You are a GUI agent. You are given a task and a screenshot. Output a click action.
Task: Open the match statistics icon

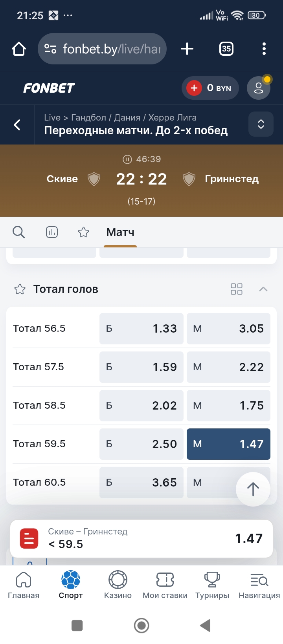click(x=52, y=232)
